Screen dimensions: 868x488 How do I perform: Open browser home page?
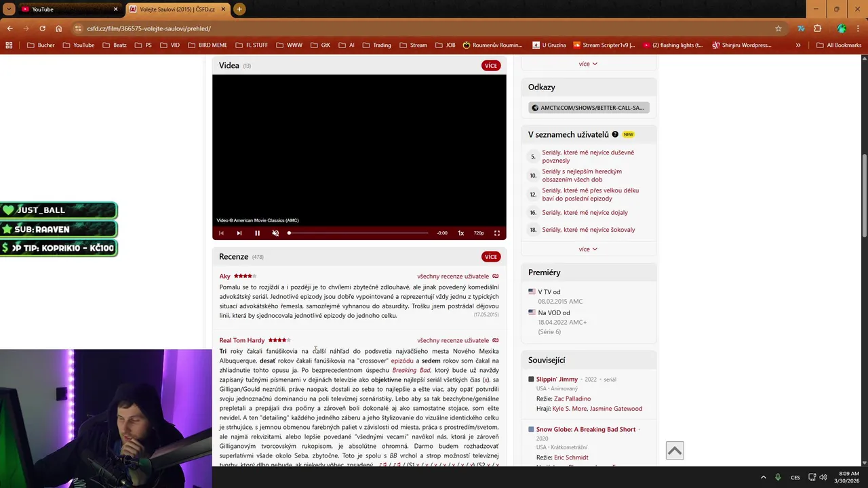click(59, 28)
